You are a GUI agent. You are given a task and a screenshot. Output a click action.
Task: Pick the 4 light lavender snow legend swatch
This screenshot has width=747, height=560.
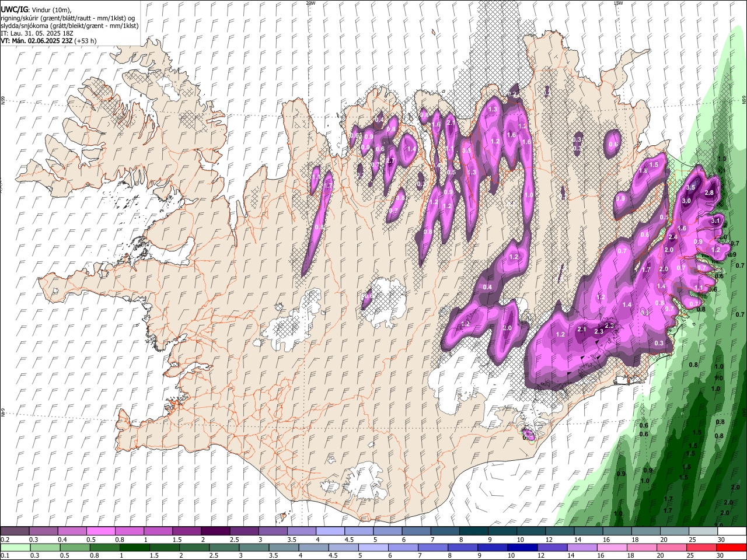329,531
